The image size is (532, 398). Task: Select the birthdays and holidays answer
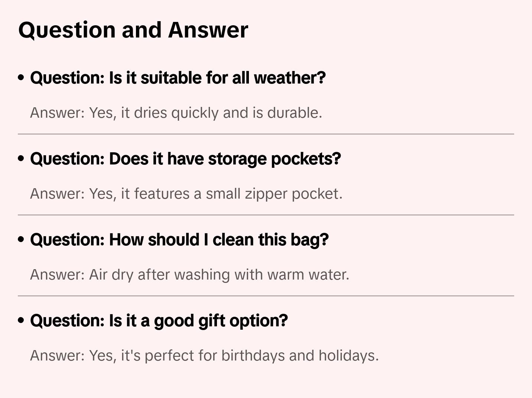pyautogui.click(x=204, y=356)
